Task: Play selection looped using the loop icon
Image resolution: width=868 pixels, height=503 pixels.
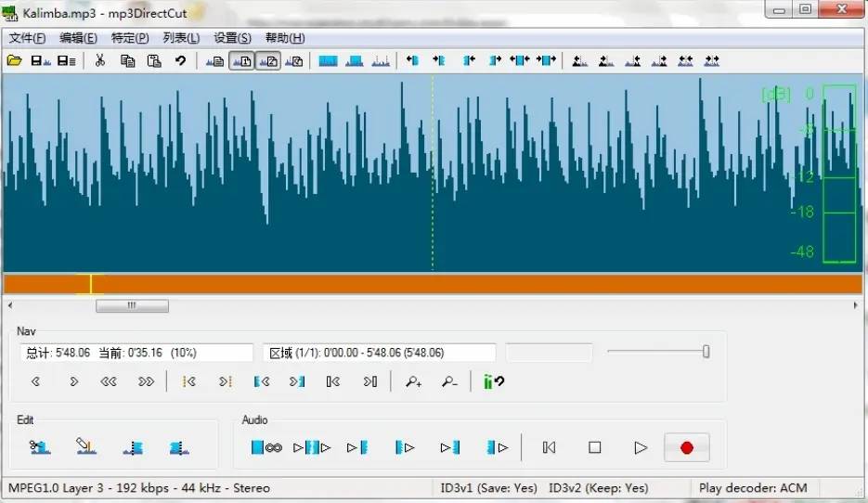Action: [x=266, y=447]
